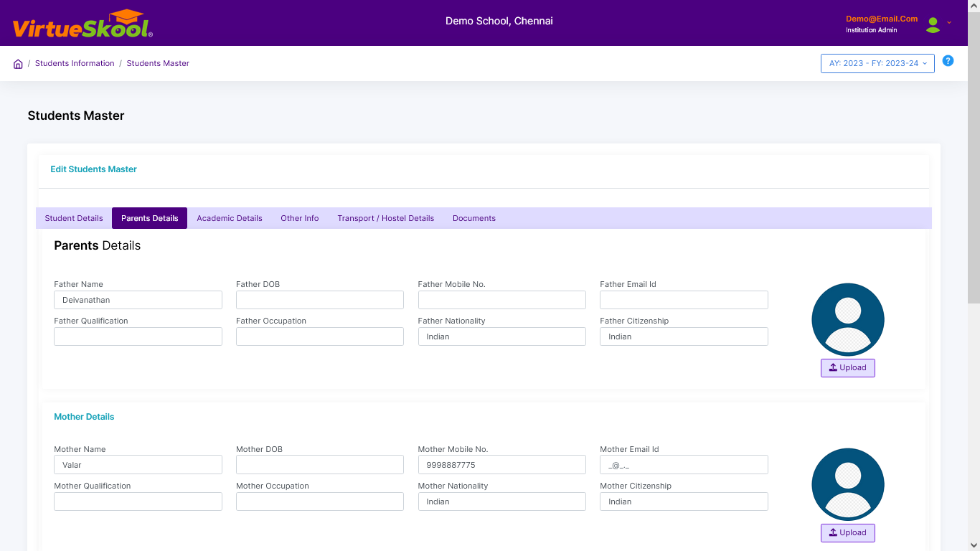980x551 pixels.
Task: Click the mother's profile photo placeholder
Action: coord(848,484)
